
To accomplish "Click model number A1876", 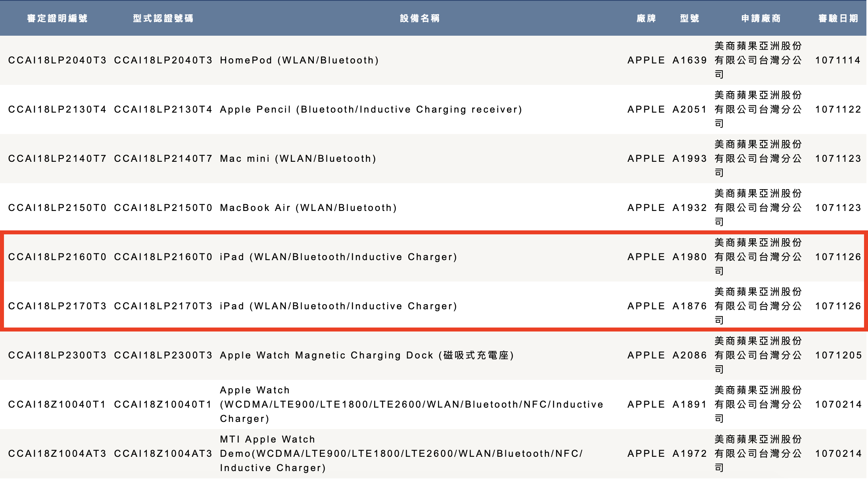I will click(689, 306).
